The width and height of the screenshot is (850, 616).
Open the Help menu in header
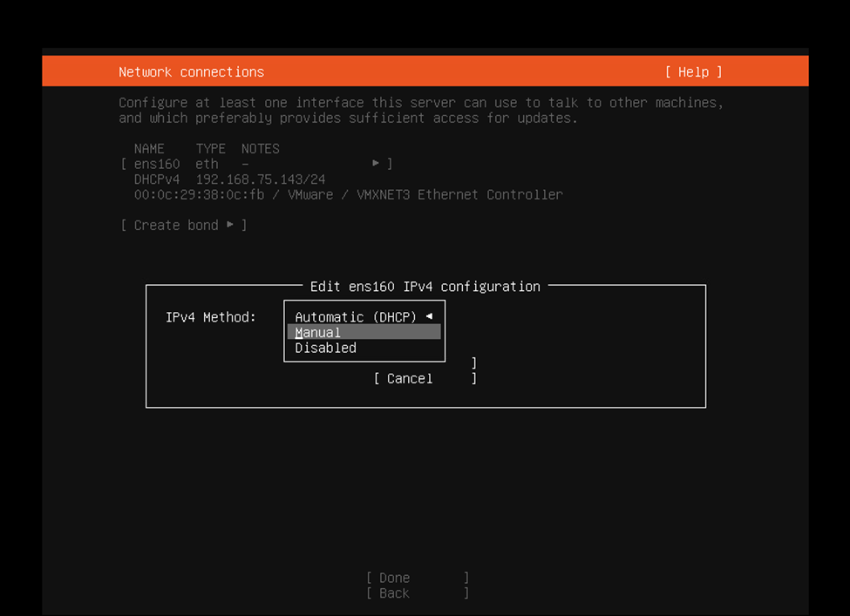693,72
